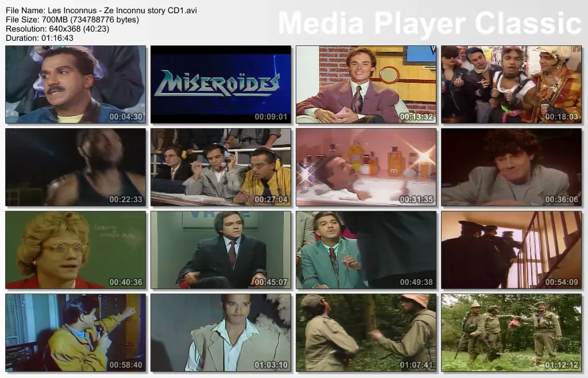The height and width of the screenshot is (378, 588).
Task: Open the staircase thumbnail at 00:54:09
Action: click(x=511, y=250)
